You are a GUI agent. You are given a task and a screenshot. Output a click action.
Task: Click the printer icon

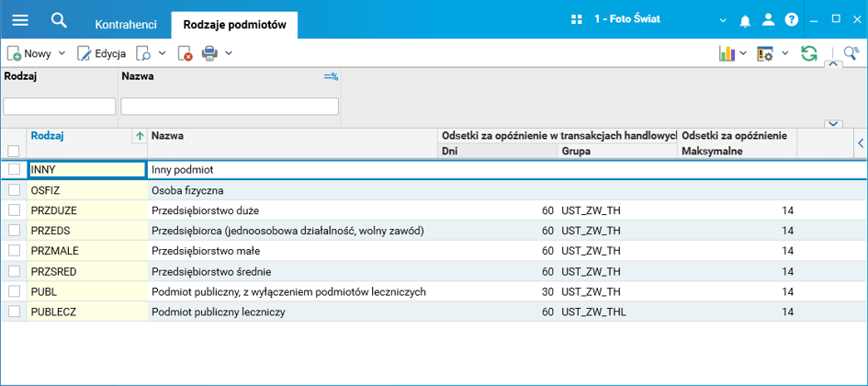(x=209, y=54)
